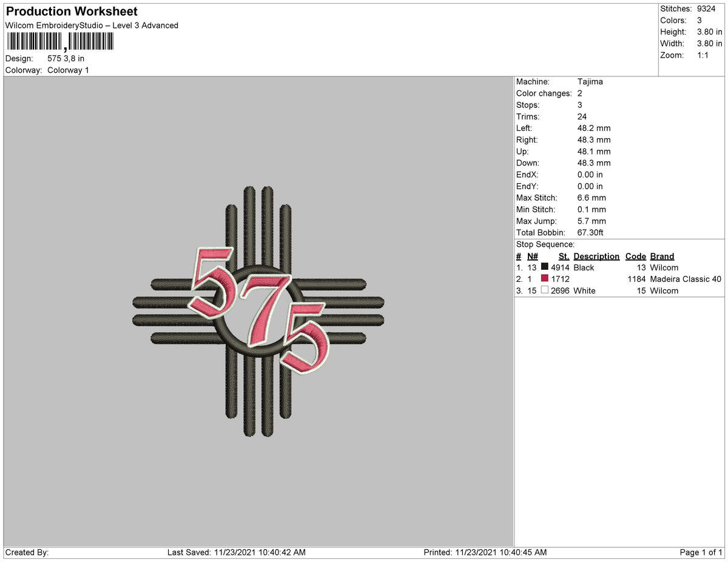728x562 pixels.
Task: Click the 'Created By:' footer label
Action: 27,552
